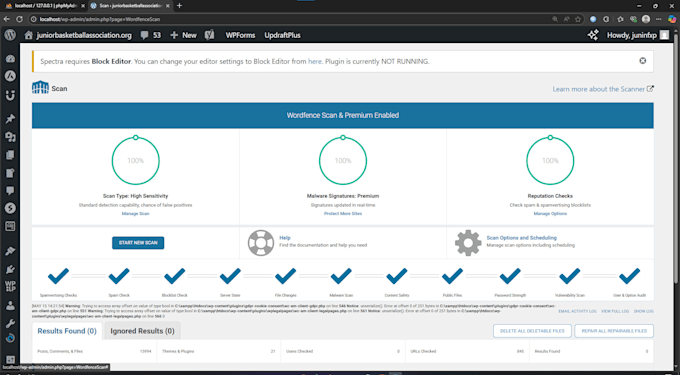Open Learn more about the Scanner link

(x=603, y=89)
